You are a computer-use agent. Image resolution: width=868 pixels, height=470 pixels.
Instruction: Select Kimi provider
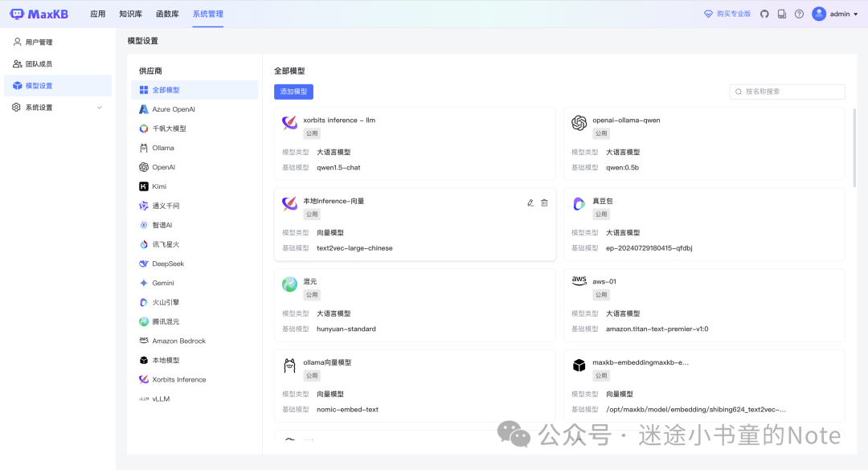tap(194, 186)
